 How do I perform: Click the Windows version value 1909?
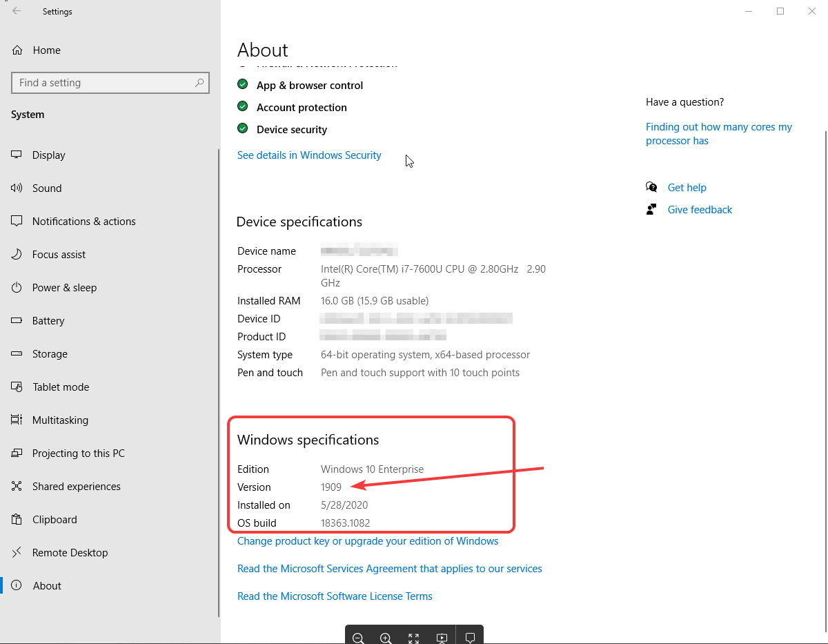331,487
